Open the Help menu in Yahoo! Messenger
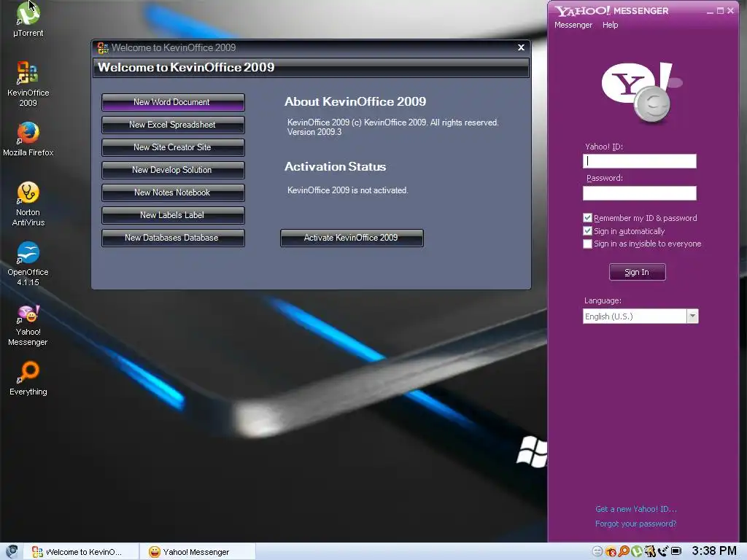The height and width of the screenshot is (560, 747). (x=611, y=25)
